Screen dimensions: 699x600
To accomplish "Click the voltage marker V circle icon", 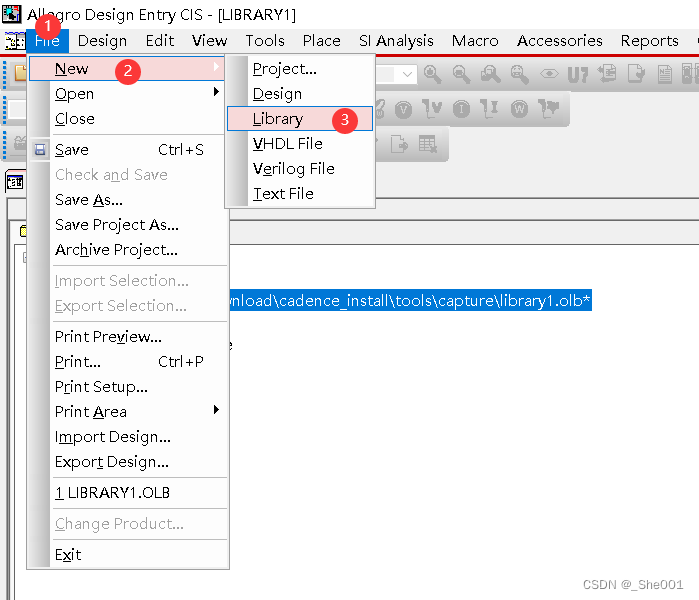I will 403,109.
